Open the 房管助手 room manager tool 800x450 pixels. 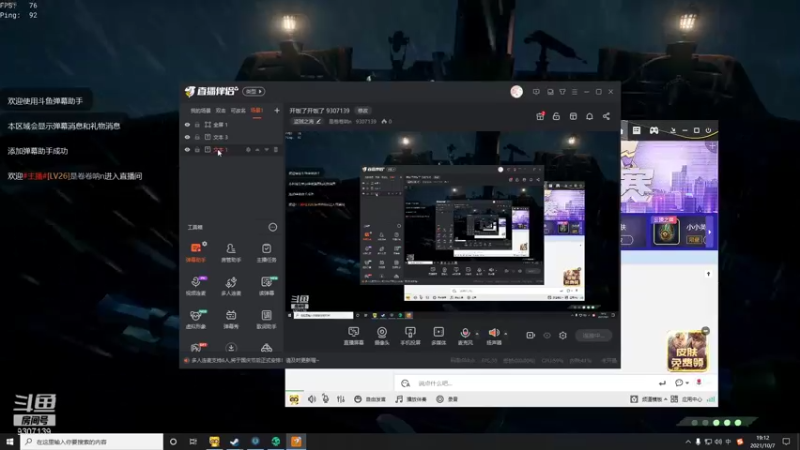coord(231,253)
